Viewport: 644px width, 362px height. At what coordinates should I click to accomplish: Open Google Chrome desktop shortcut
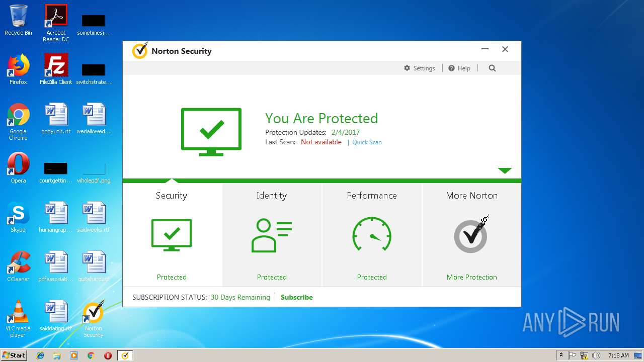pyautogui.click(x=18, y=122)
